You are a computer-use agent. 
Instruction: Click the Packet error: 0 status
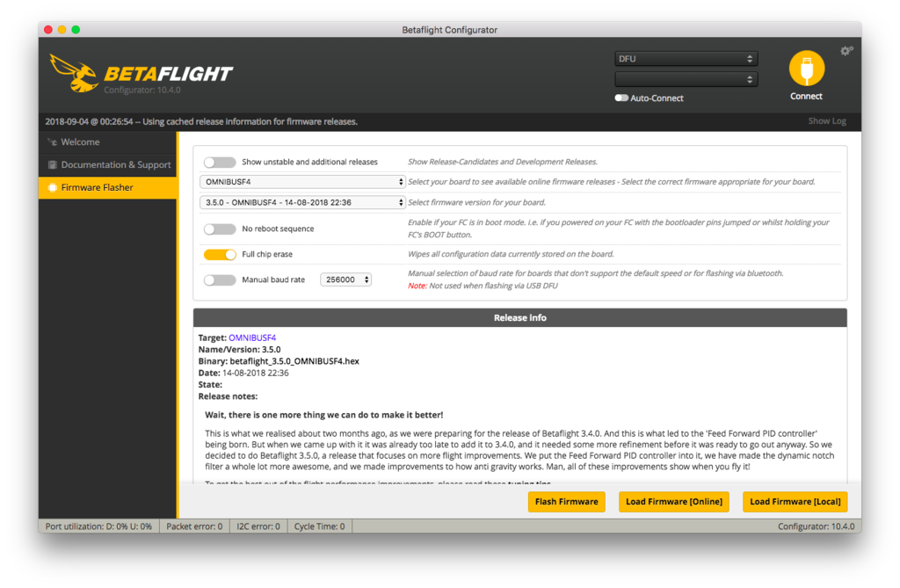click(194, 526)
